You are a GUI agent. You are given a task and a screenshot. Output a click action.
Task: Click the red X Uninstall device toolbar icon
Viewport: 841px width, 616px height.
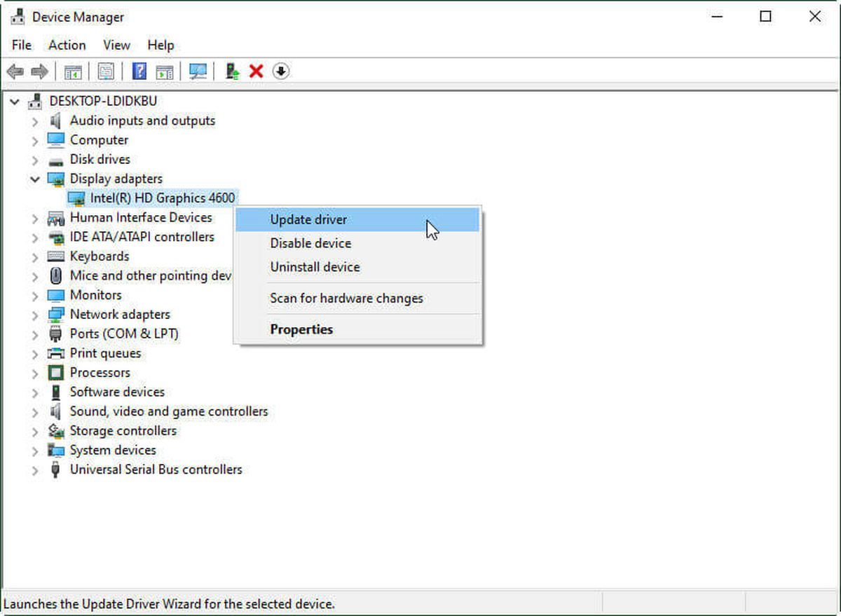pyautogui.click(x=257, y=71)
